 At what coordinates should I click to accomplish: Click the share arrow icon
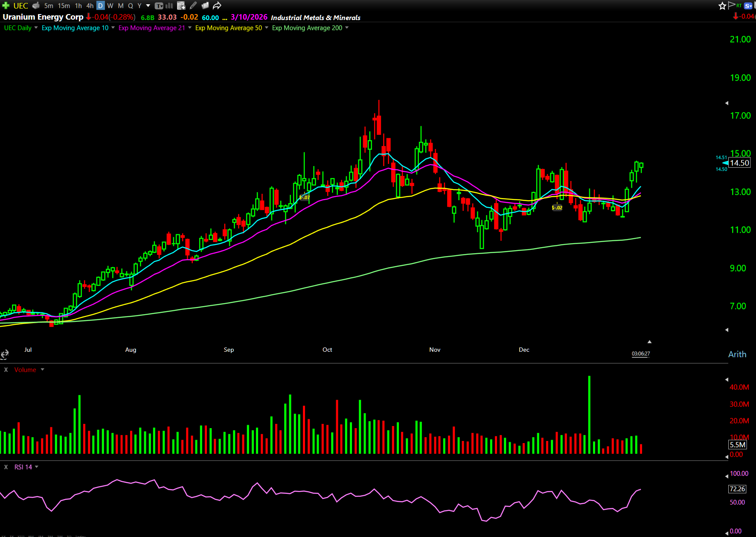pyautogui.click(x=217, y=6)
